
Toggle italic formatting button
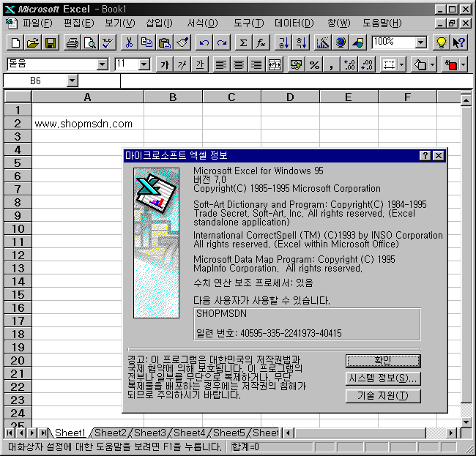click(182, 64)
